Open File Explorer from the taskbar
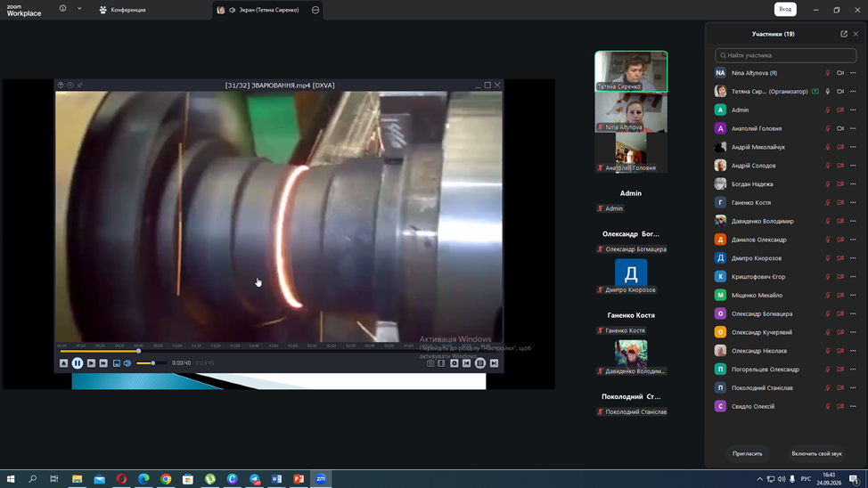The height and width of the screenshot is (488, 868). (77, 479)
